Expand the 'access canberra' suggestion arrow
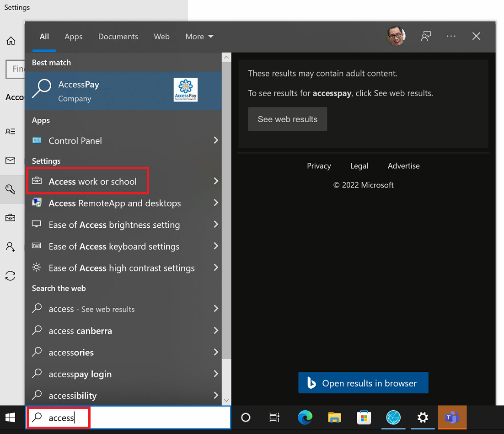The width and height of the screenshot is (504, 434). (x=216, y=331)
